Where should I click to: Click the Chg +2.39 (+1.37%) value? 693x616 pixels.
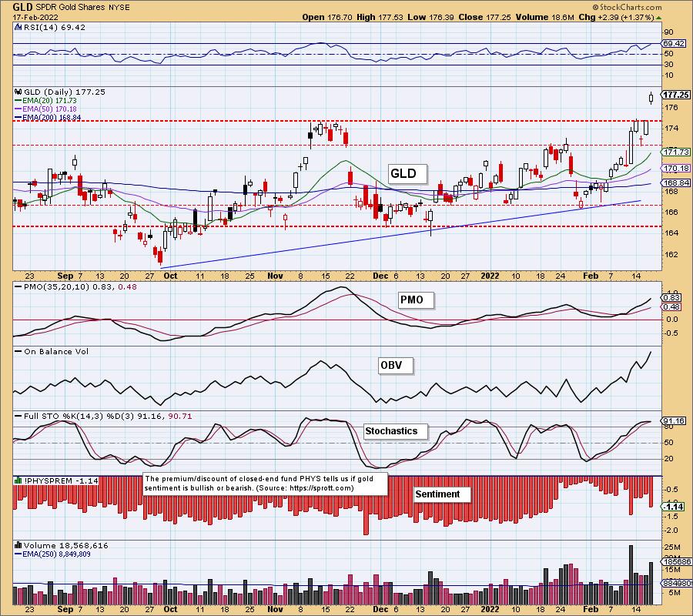pos(616,17)
